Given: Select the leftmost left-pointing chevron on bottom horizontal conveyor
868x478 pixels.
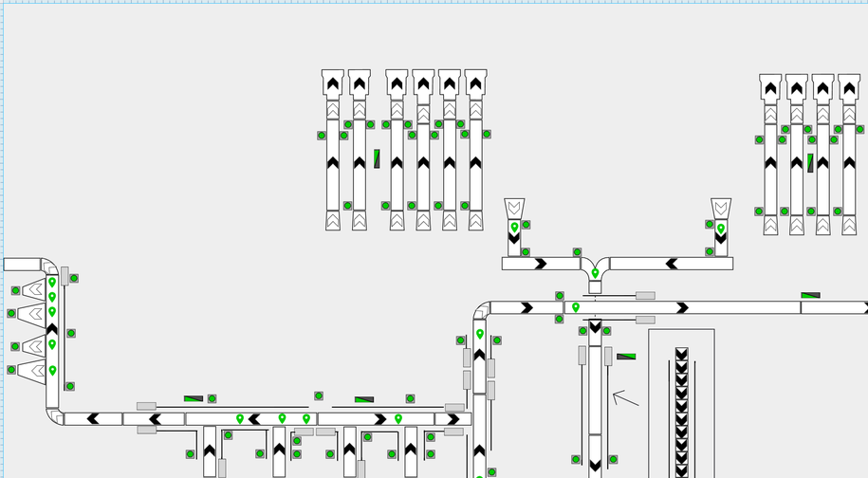Looking at the screenshot, I should 93,418.
